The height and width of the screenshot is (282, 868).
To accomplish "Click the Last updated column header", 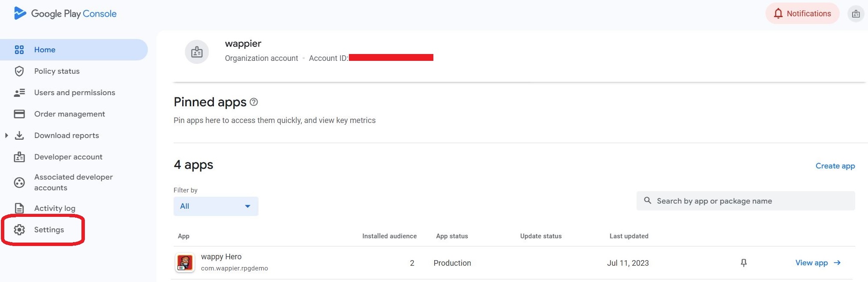I will pos(629,236).
